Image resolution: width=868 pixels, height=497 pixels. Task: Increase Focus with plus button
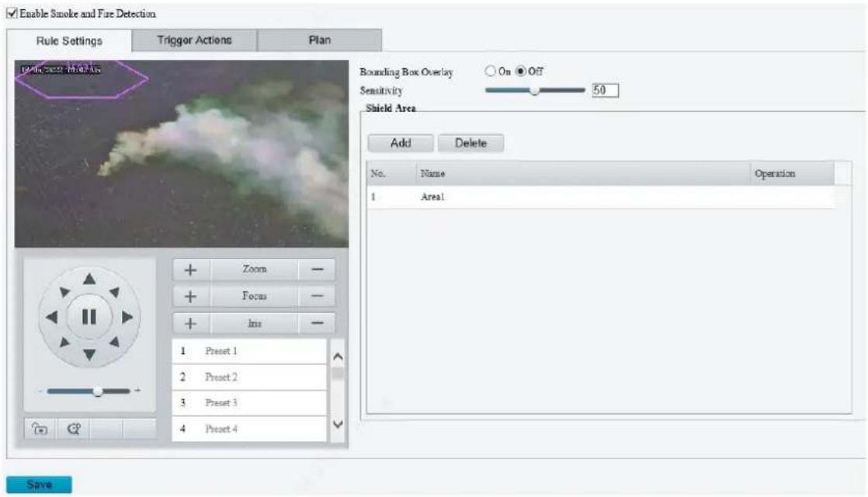(190, 296)
